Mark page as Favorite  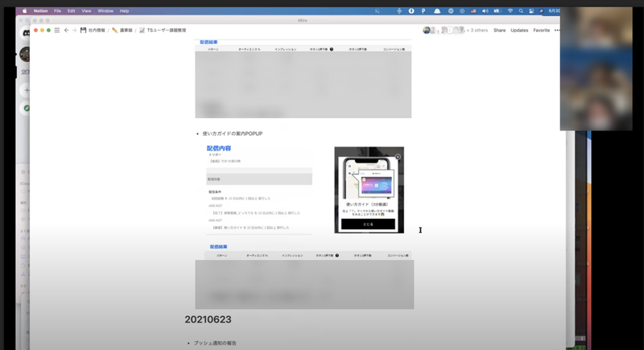[541, 31]
